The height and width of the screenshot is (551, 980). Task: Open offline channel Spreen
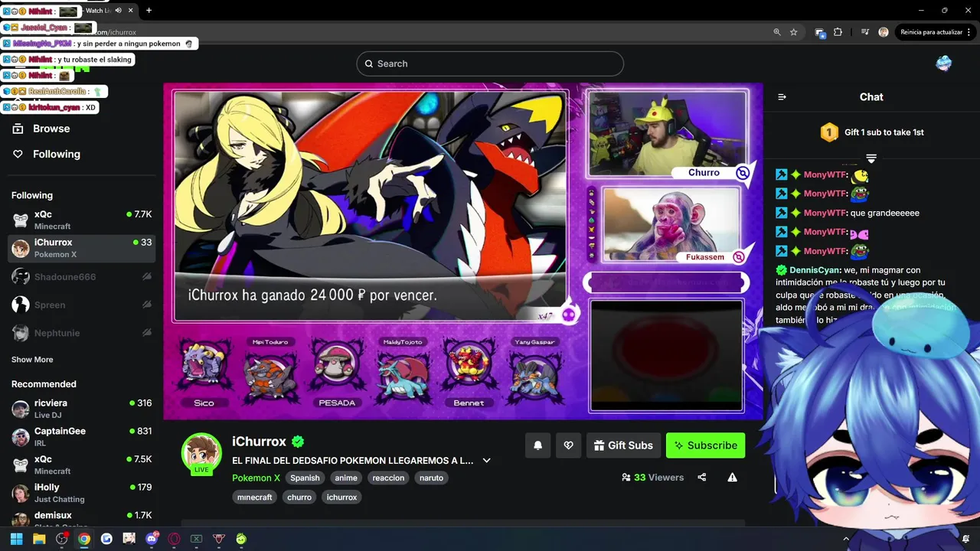click(x=81, y=305)
